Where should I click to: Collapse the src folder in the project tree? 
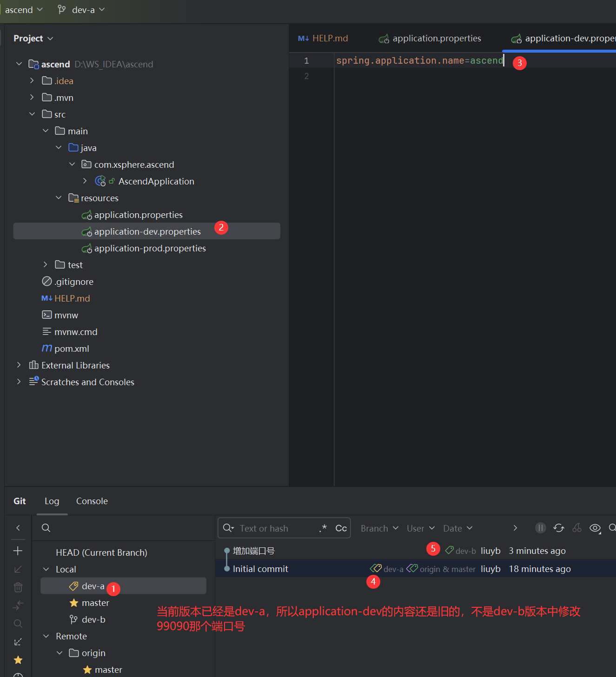(x=32, y=114)
